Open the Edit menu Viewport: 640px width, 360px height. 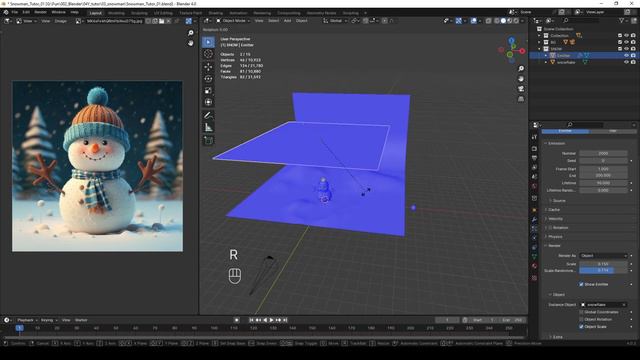[x=26, y=12]
